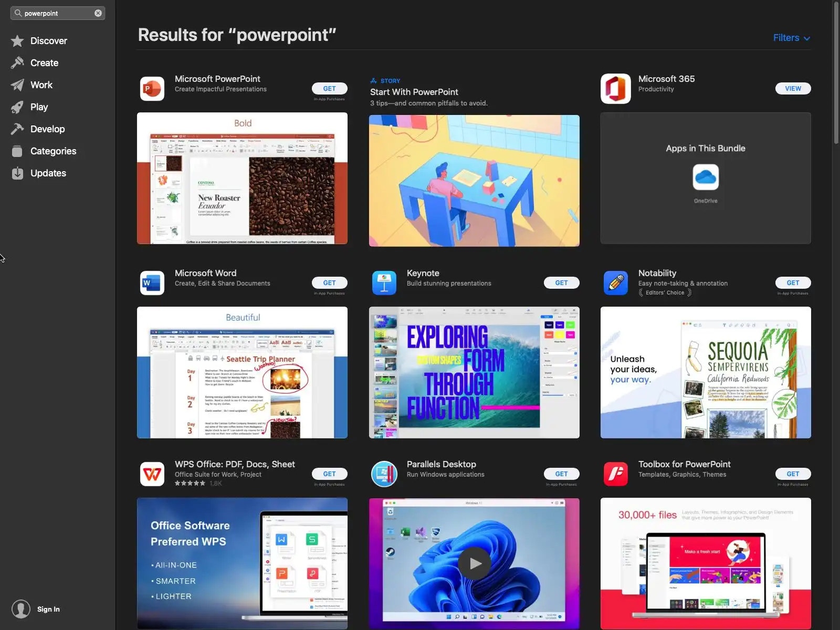
Task: Click the Categories stack icon
Action: tap(17, 151)
